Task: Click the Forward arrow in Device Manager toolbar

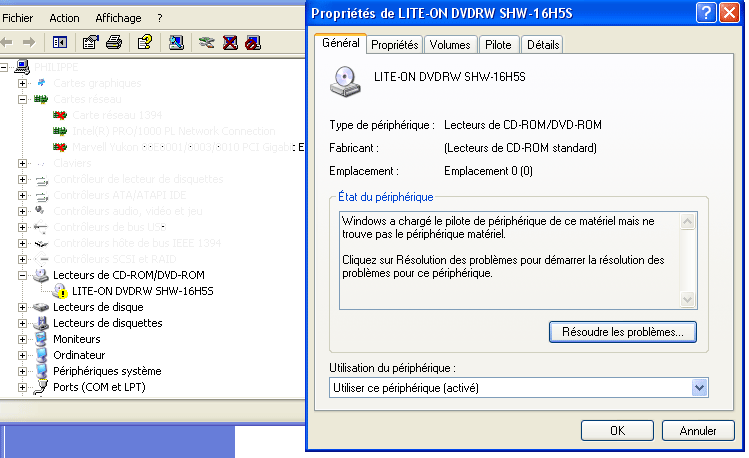Action: click(29, 43)
